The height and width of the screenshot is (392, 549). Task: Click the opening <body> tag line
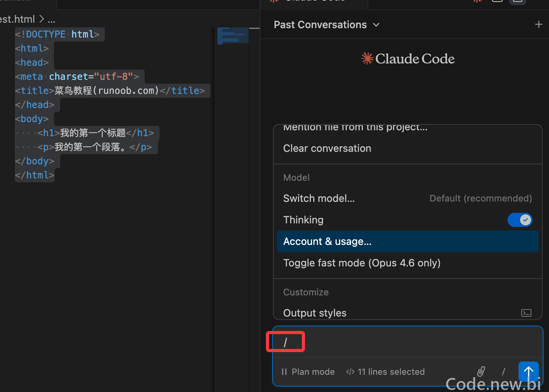point(32,119)
